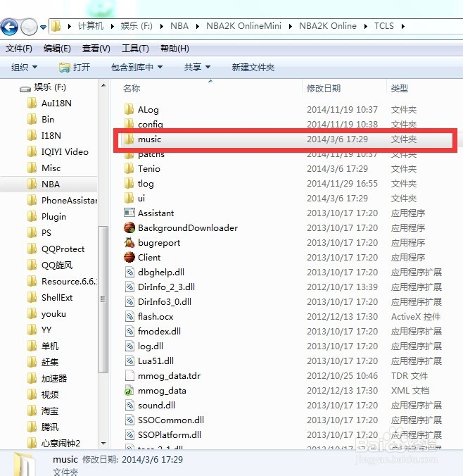Select the ALog folder icon
This screenshot has width=463, height=476.
(129, 109)
